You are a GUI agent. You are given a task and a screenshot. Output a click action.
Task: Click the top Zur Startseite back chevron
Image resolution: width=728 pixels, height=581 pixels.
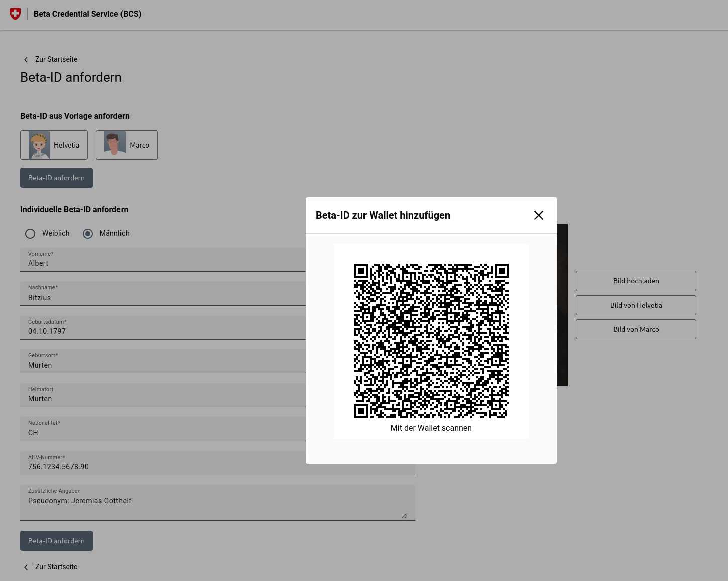click(x=26, y=60)
